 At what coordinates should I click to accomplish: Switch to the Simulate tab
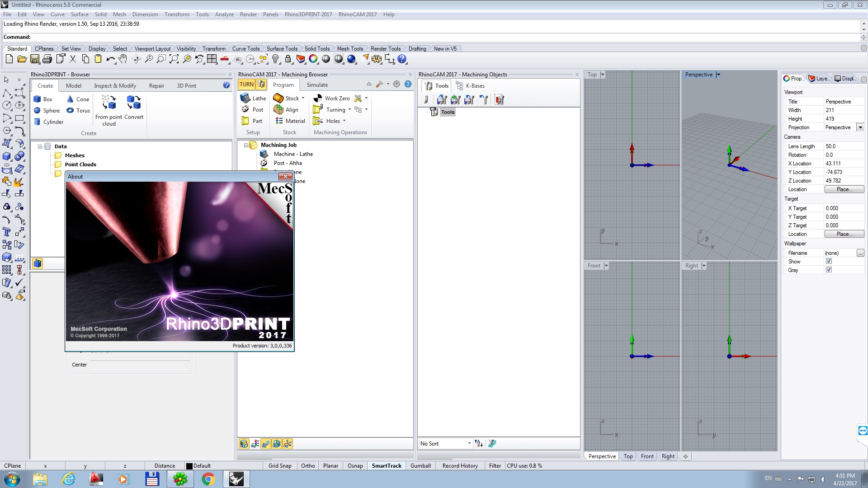[x=317, y=85]
